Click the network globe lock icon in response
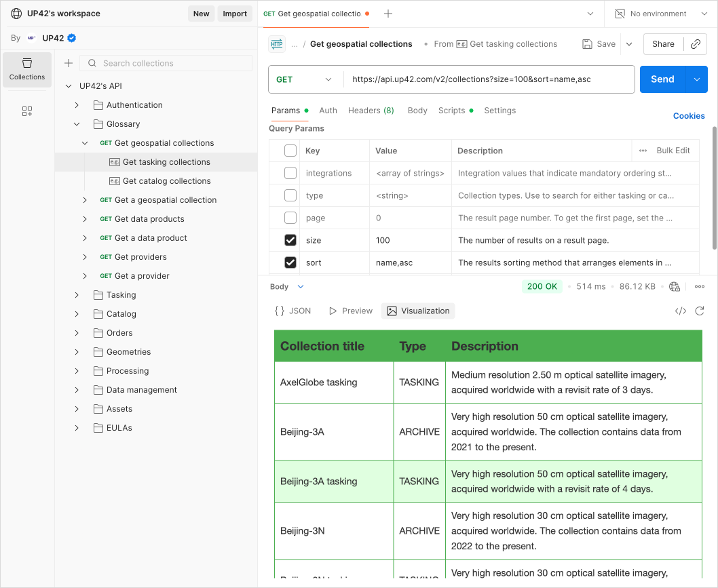 click(x=675, y=286)
